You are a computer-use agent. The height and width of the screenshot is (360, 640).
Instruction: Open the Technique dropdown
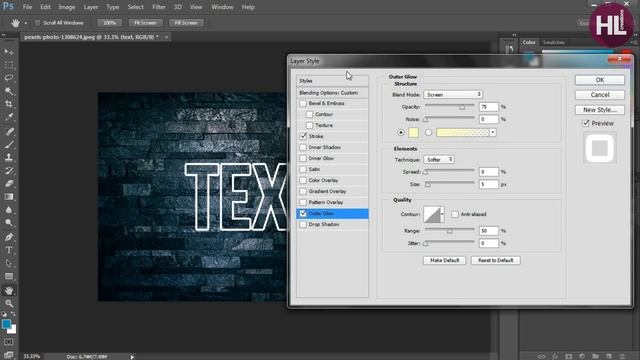click(439, 160)
